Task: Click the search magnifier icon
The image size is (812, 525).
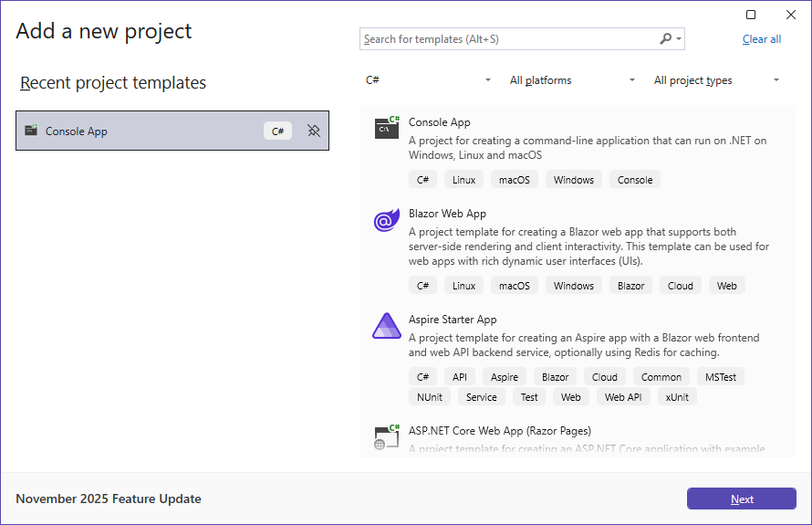Action: pos(665,39)
